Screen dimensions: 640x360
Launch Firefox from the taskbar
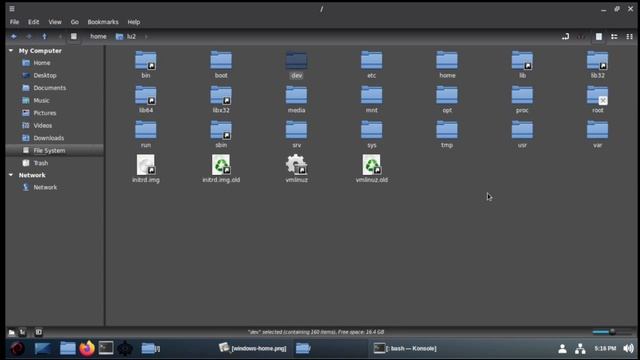(x=87, y=348)
